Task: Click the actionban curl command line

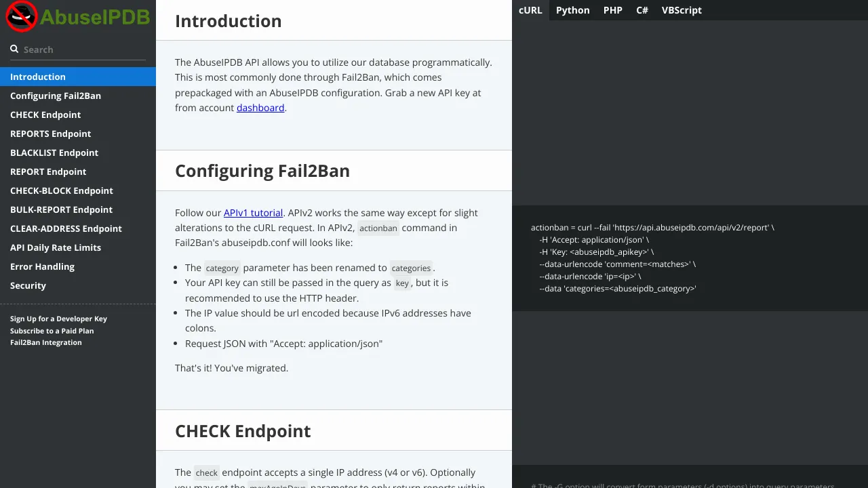Action: coord(652,228)
